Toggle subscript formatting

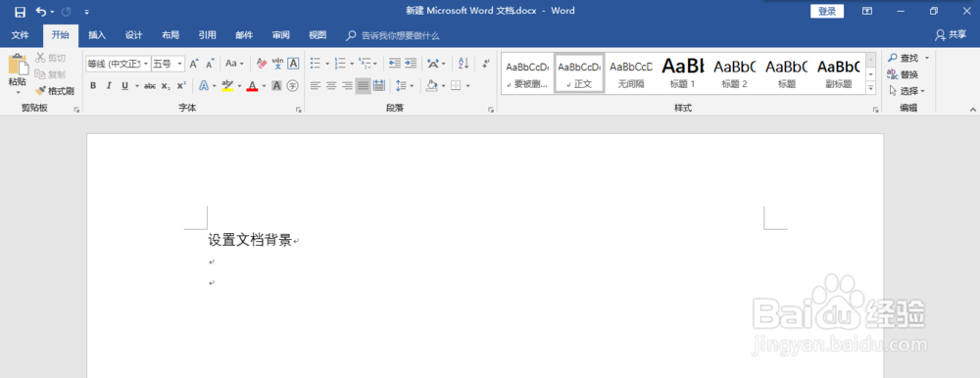(165, 85)
